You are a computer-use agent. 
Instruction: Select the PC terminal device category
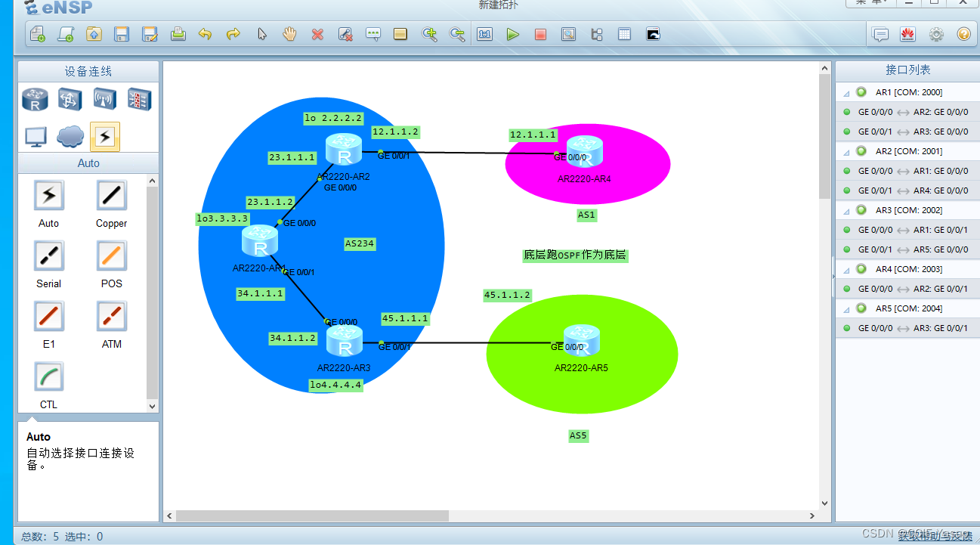[x=36, y=137]
